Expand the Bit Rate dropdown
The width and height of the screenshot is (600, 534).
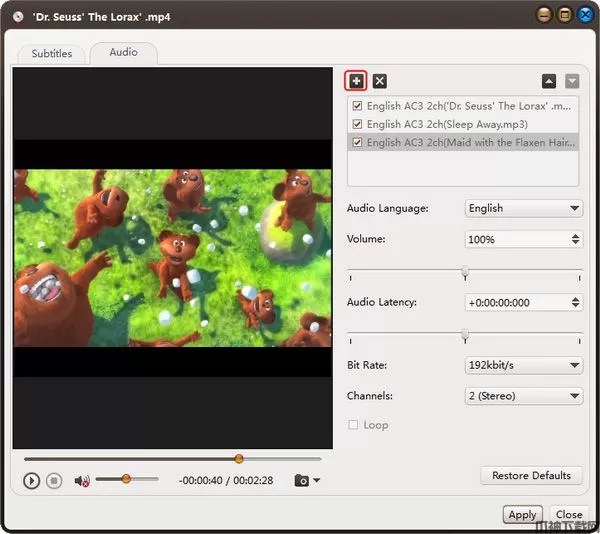point(524,365)
